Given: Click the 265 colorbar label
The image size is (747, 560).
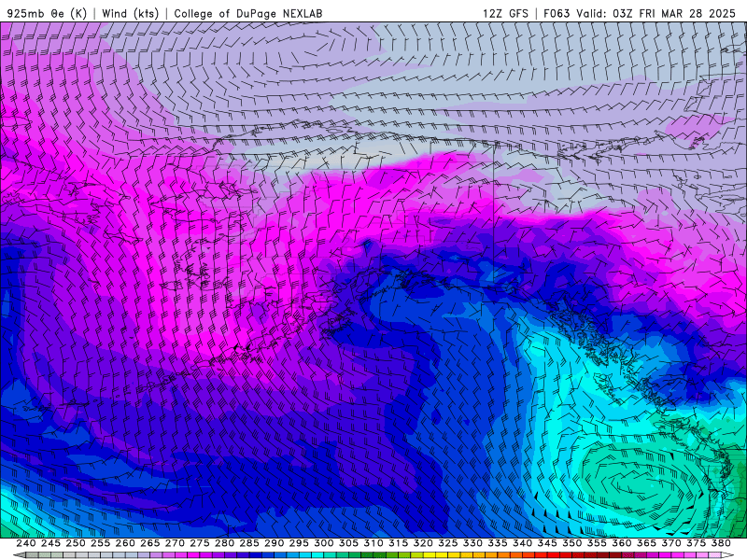Looking at the screenshot, I should (149, 543).
